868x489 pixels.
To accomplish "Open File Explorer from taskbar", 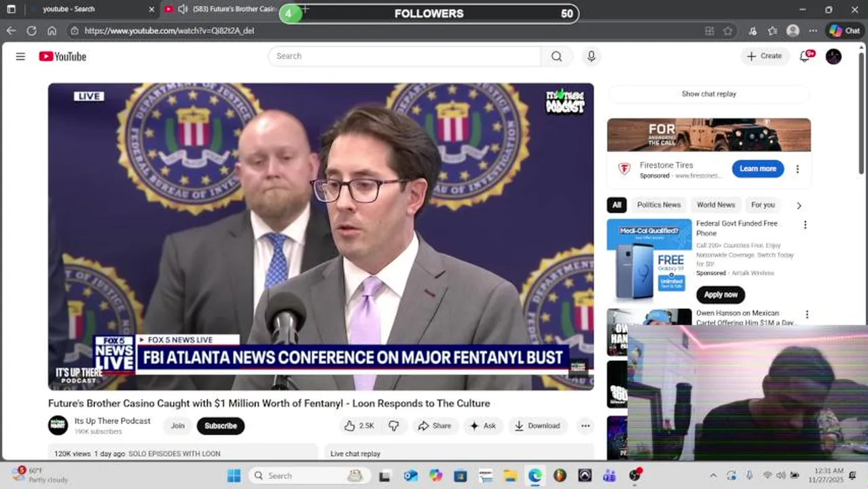I will pyautogui.click(x=510, y=475).
